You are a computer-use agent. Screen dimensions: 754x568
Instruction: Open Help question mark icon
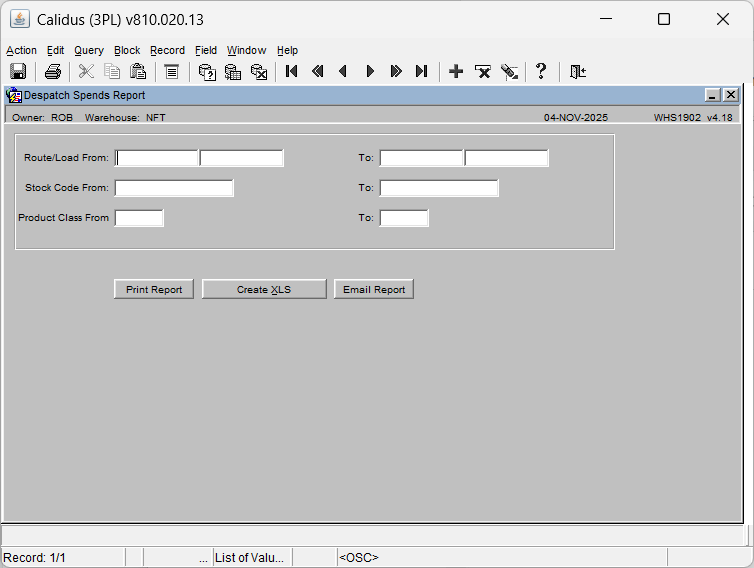pyautogui.click(x=541, y=71)
